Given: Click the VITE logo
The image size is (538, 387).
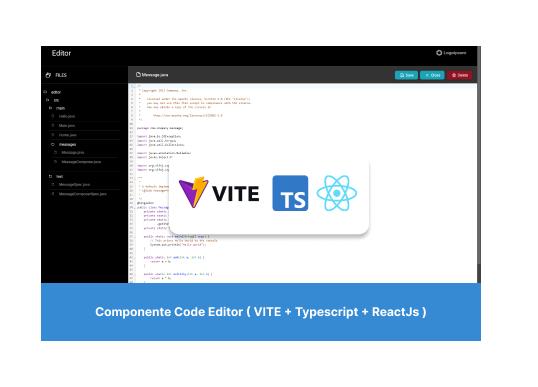Looking at the screenshot, I should (219, 193).
